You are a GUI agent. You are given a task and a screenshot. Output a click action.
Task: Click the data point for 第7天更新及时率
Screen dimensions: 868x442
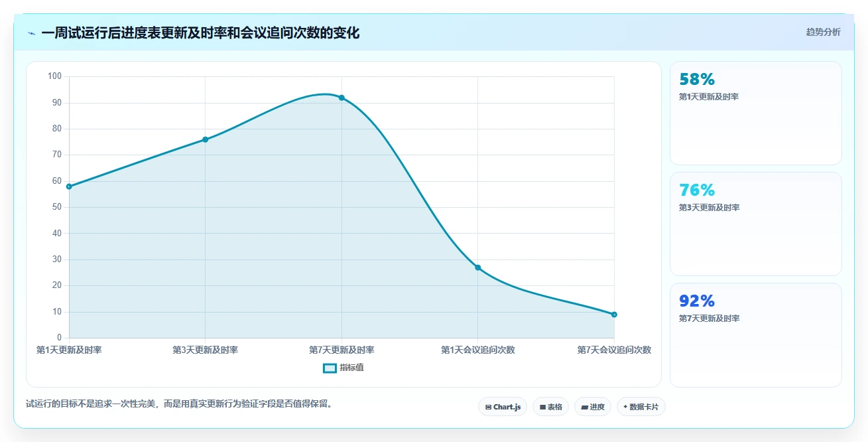tap(341, 98)
